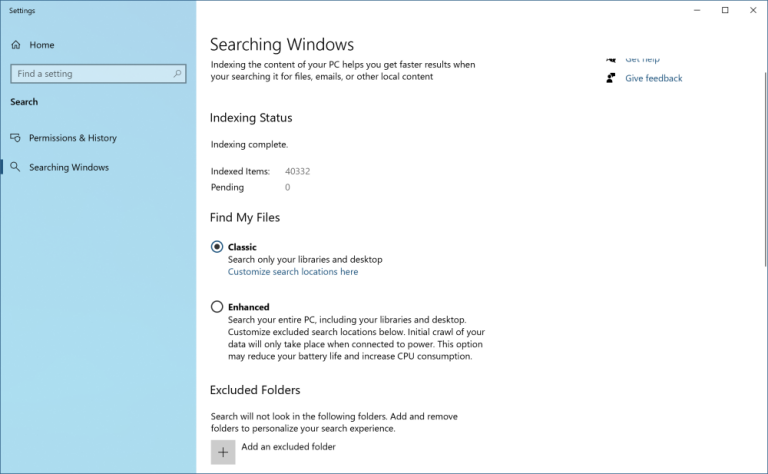The image size is (768, 474).
Task: Select the Enhanced search radio button
Action: pos(217,307)
